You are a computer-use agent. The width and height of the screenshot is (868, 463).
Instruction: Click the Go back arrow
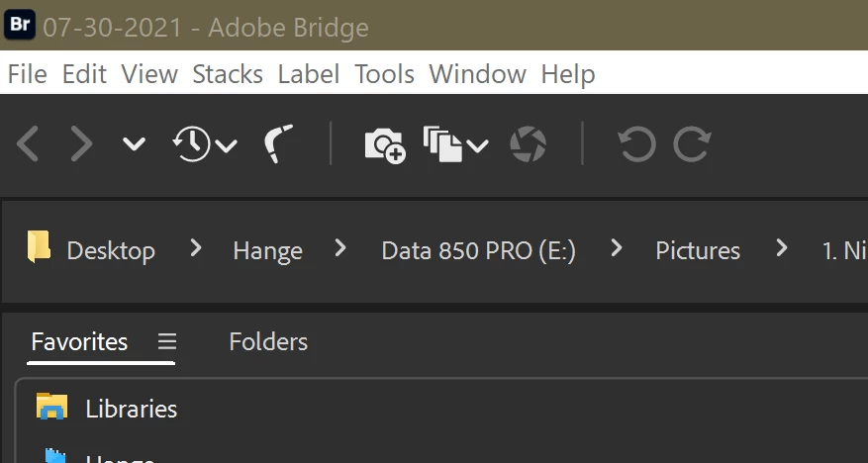[x=28, y=145]
